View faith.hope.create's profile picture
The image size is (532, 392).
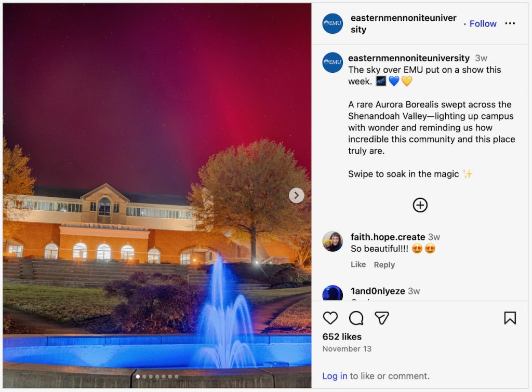332,241
